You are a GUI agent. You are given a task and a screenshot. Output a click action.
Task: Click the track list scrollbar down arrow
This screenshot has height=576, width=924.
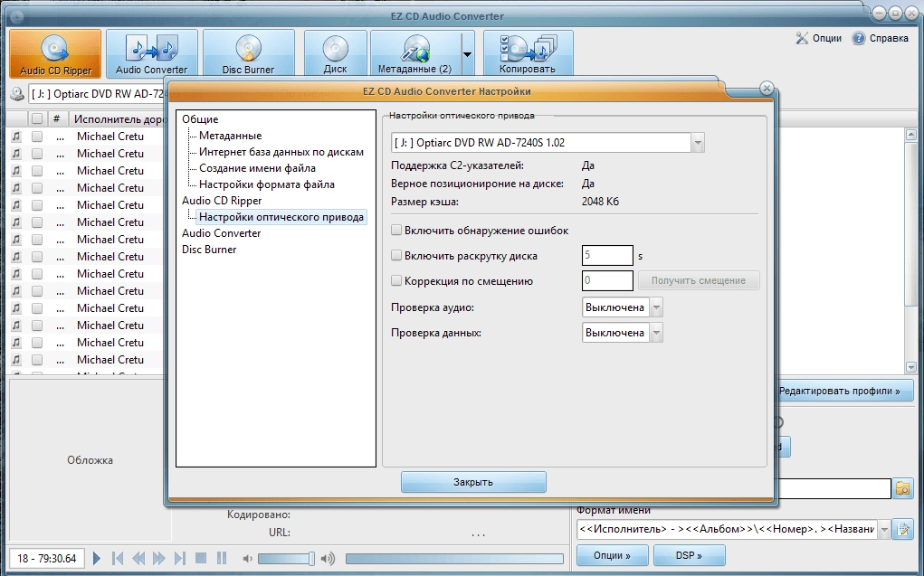click(x=910, y=367)
